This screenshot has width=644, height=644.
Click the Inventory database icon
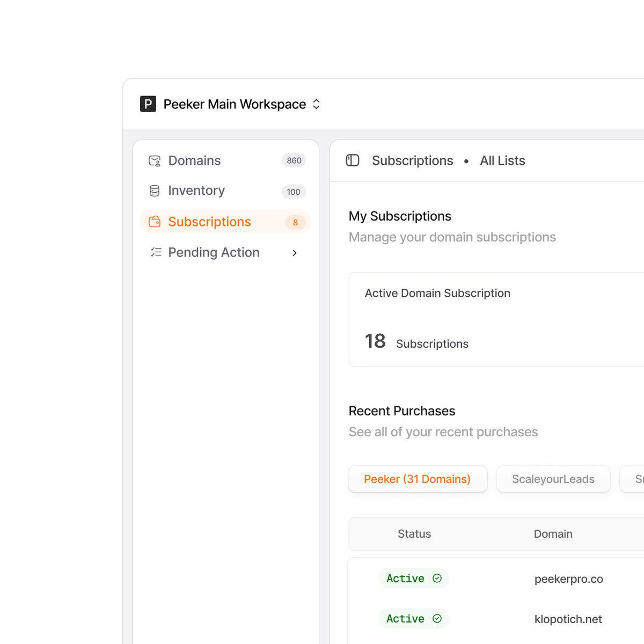pyautogui.click(x=155, y=191)
